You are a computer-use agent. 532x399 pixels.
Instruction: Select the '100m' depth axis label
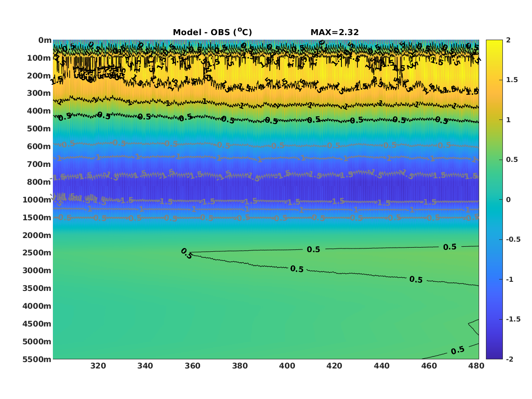click(x=39, y=58)
